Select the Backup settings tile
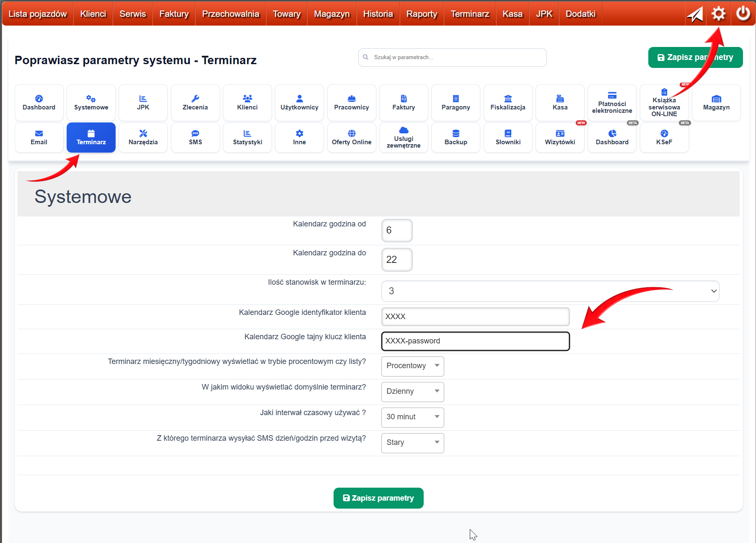 pyautogui.click(x=456, y=138)
